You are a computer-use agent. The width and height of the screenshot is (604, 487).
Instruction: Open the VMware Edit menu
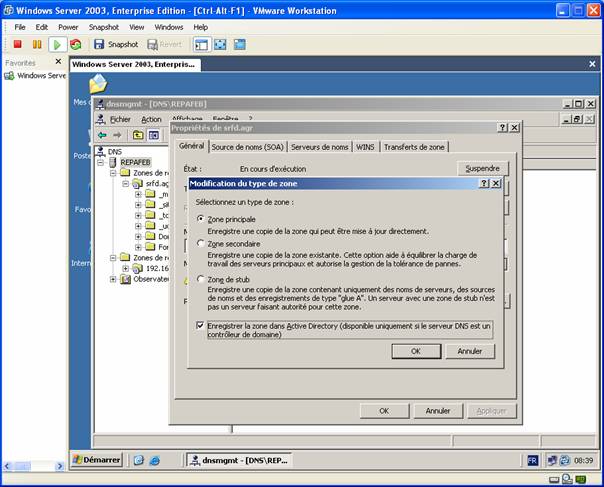coord(42,27)
